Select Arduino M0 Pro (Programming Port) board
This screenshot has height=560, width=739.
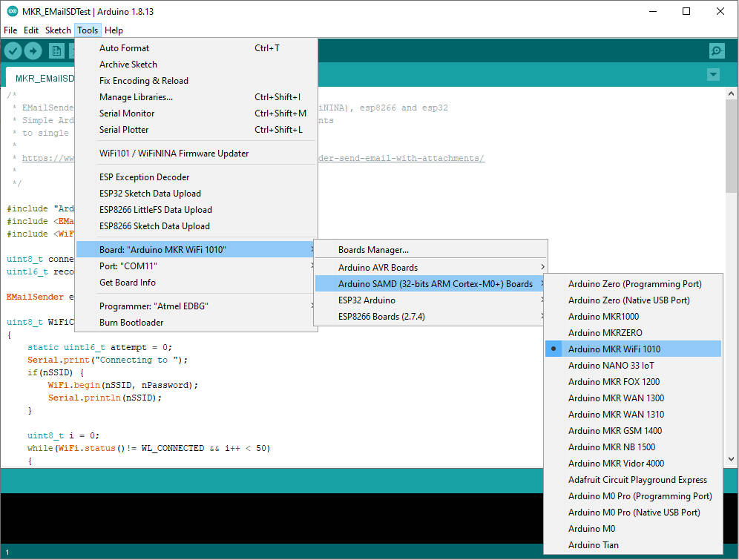pyautogui.click(x=633, y=496)
